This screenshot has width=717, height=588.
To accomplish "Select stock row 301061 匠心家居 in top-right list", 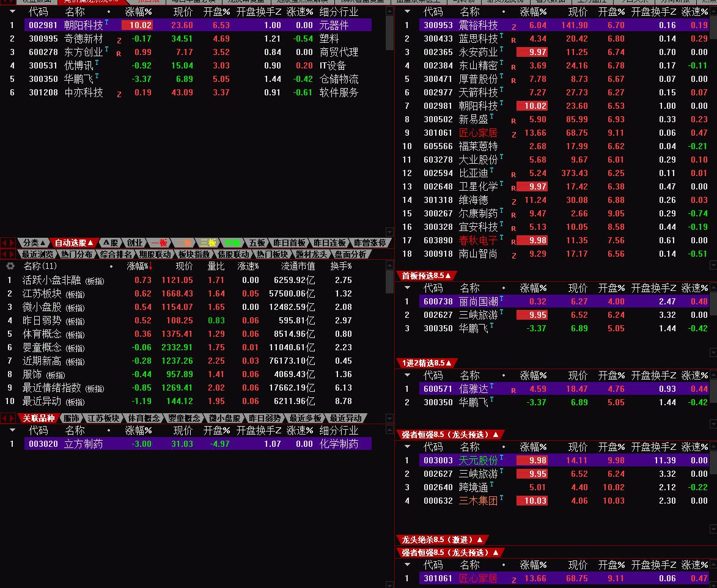I will point(564,133).
